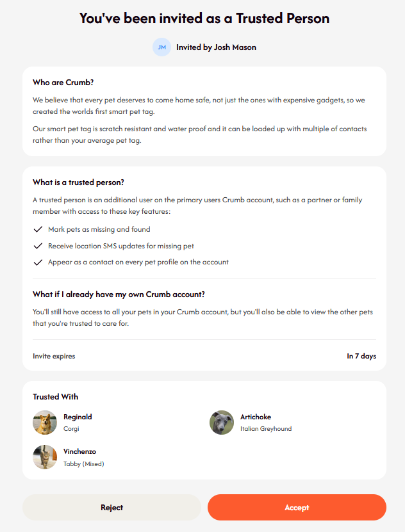Image resolution: width=405 pixels, height=532 pixels.
Task: Click the Reject button
Action: coord(112,507)
